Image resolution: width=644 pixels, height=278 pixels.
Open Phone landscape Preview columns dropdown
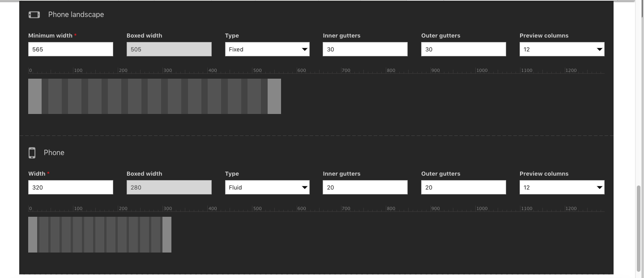point(562,49)
